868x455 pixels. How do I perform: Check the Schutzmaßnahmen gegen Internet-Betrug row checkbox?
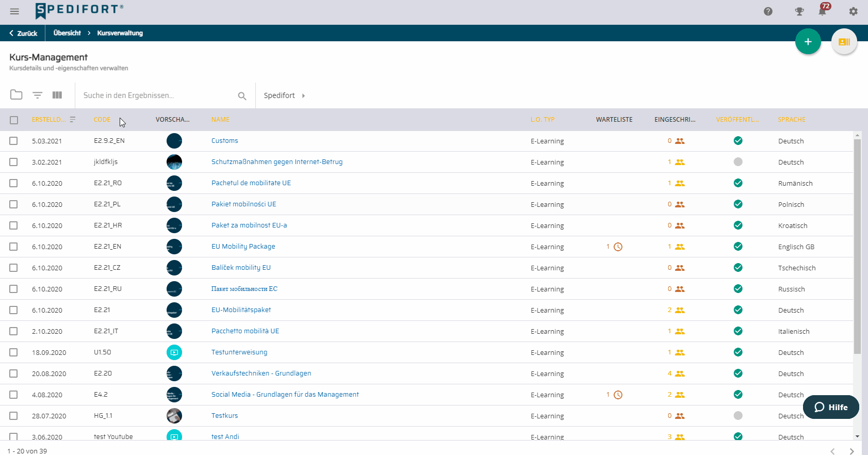13,162
